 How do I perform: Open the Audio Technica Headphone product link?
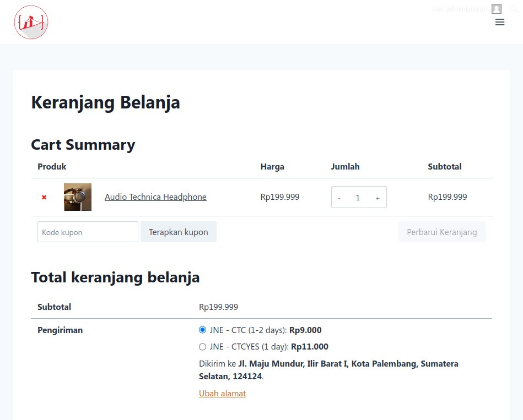(x=155, y=197)
